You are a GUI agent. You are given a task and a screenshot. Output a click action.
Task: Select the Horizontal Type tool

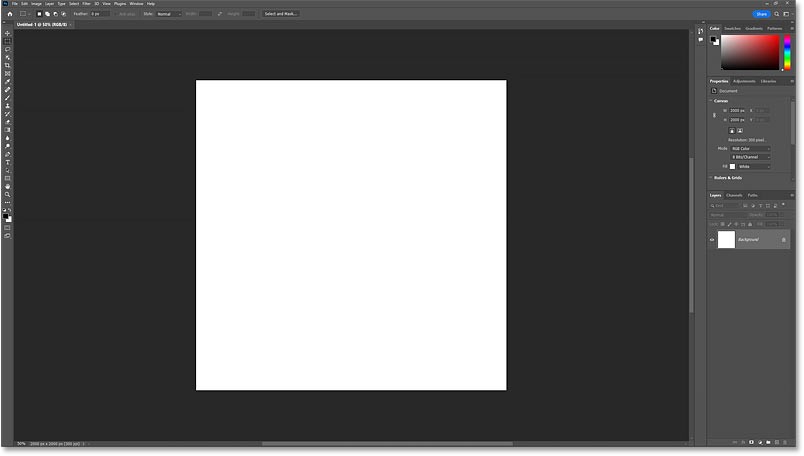click(8, 162)
